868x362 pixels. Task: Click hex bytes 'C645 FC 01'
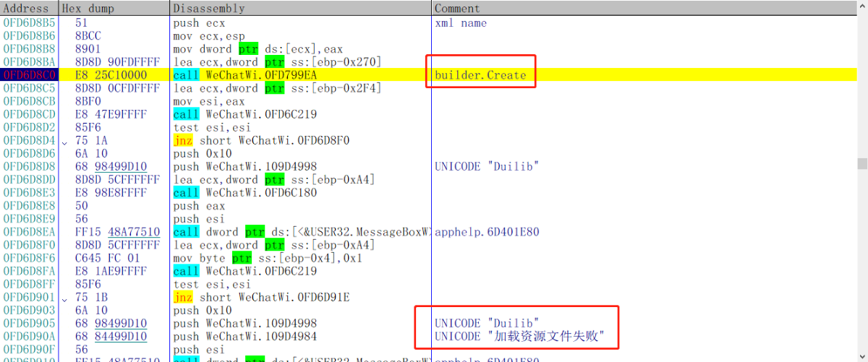click(109, 259)
